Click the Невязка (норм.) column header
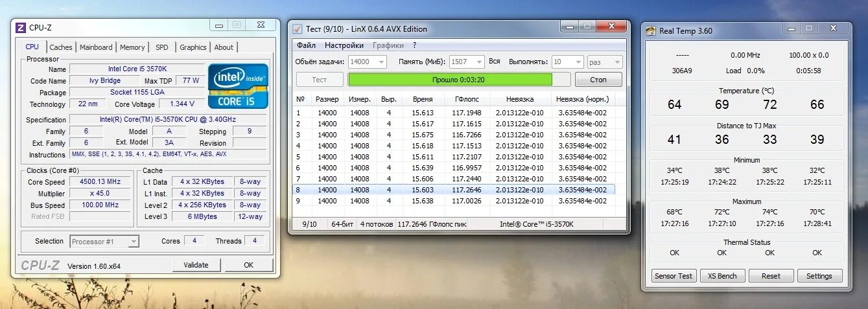 click(x=582, y=99)
